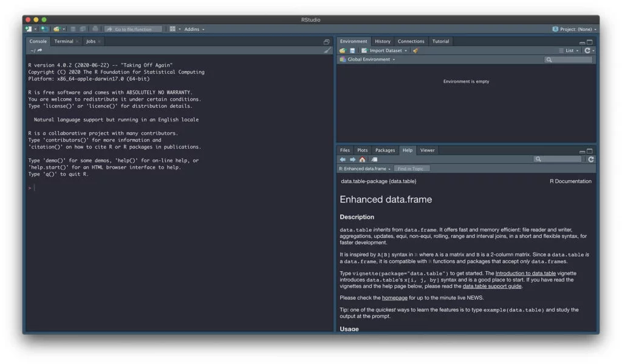Go forward in Help history
The height and width of the screenshot is (364, 622).
353,160
